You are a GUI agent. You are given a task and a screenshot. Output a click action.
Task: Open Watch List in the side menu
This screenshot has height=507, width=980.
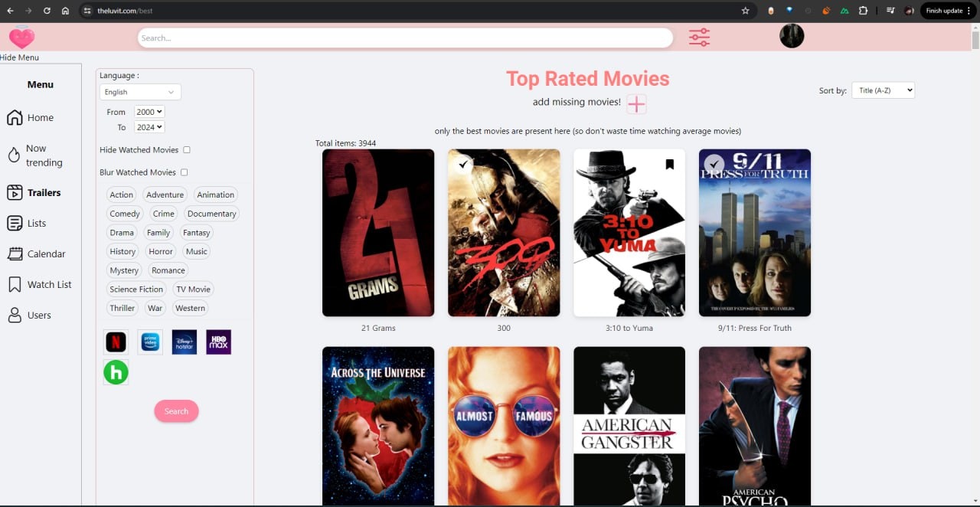[x=39, y=285]
